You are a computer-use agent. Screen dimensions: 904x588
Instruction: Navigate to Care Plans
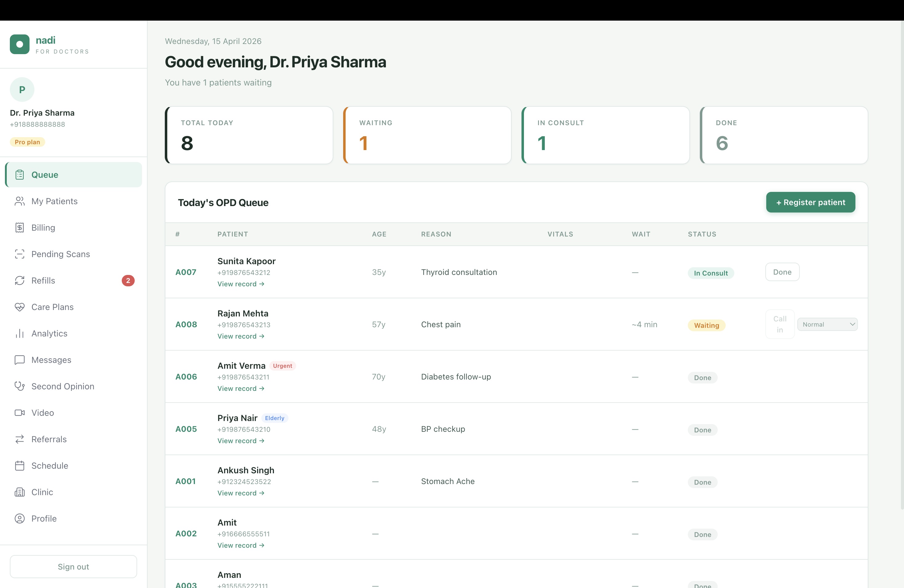pyautogui.click(x=74, y=307)
